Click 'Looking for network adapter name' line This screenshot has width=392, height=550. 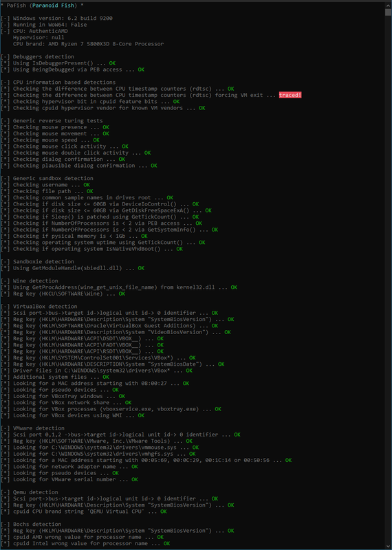[x=69, y=467]
